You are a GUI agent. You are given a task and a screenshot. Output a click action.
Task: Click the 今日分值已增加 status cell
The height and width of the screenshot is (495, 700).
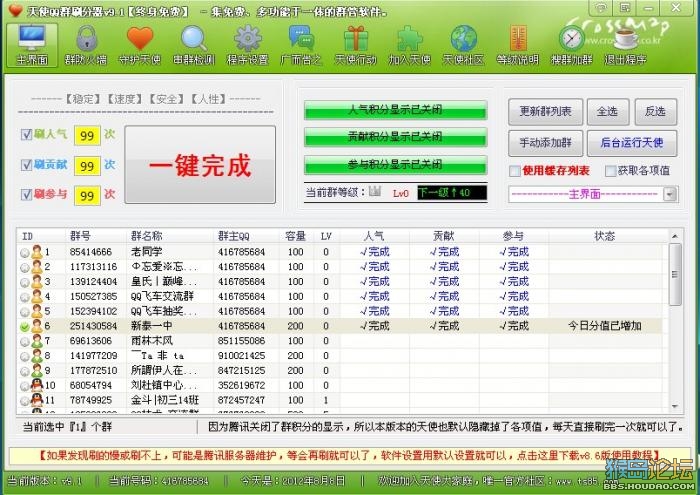[605, 326]
